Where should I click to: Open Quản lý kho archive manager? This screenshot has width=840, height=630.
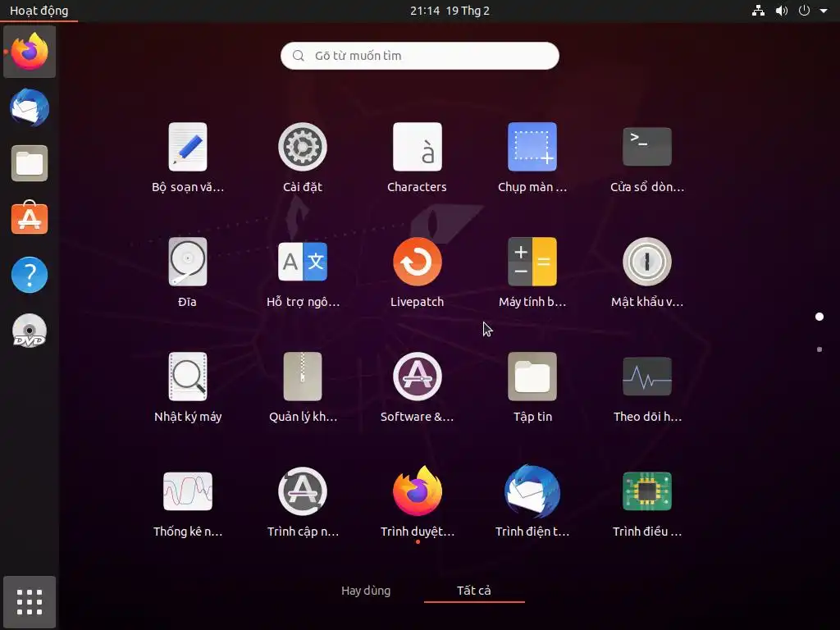(302, 387)
